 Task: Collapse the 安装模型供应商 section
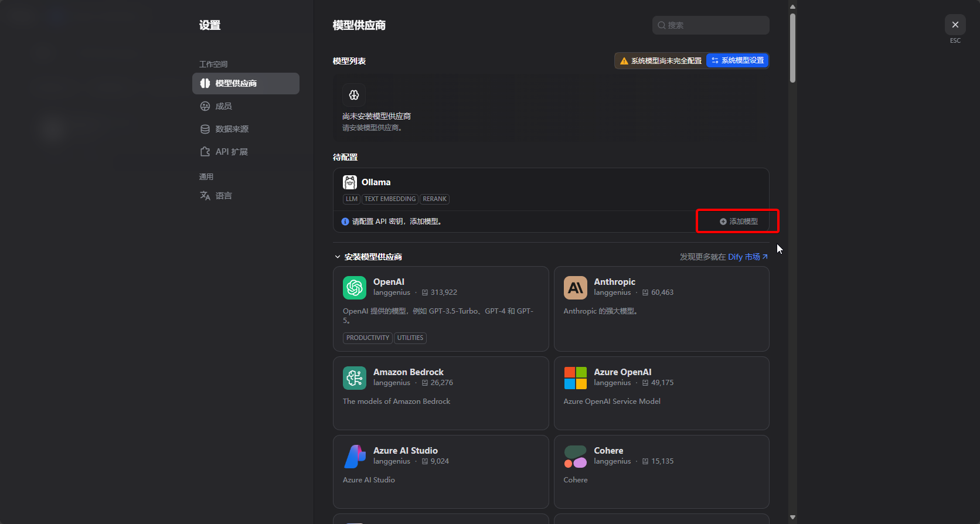(x=338, y=257)
